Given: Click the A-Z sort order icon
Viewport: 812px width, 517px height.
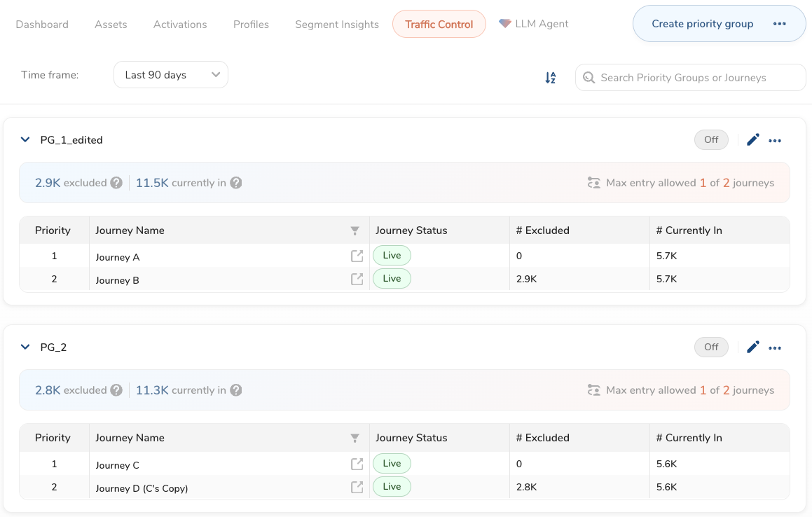Looking at the screenshot, I should click(x=551, y=78).
